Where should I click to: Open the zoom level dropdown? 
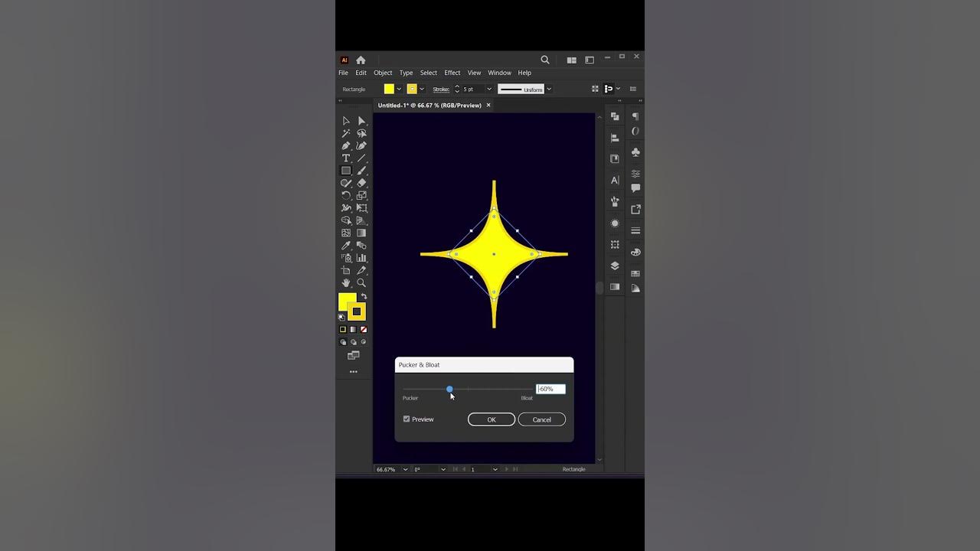[405, 469]
